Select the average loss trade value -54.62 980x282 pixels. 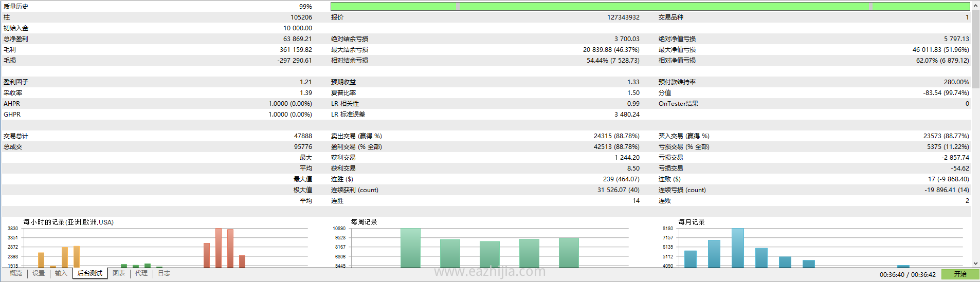point(960,168)
